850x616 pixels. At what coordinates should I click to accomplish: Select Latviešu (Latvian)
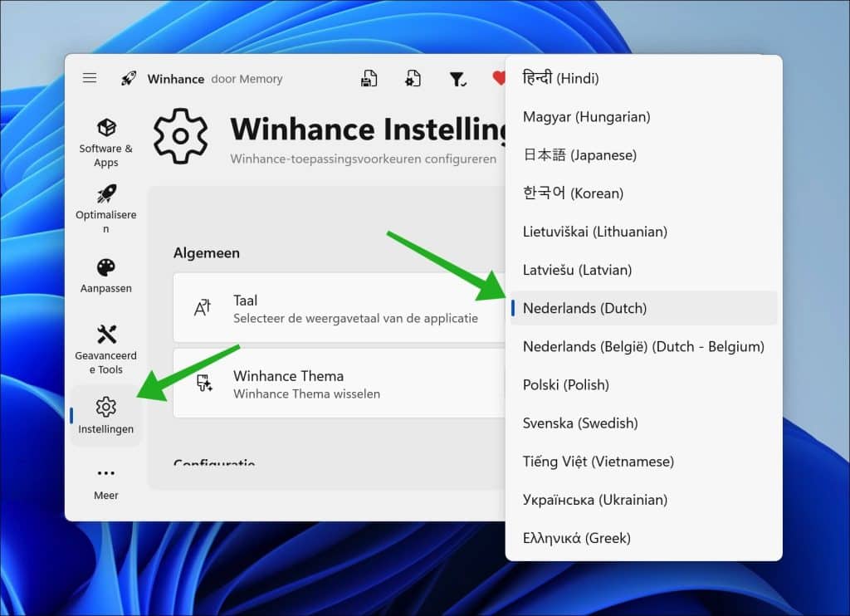coord(643,270)
